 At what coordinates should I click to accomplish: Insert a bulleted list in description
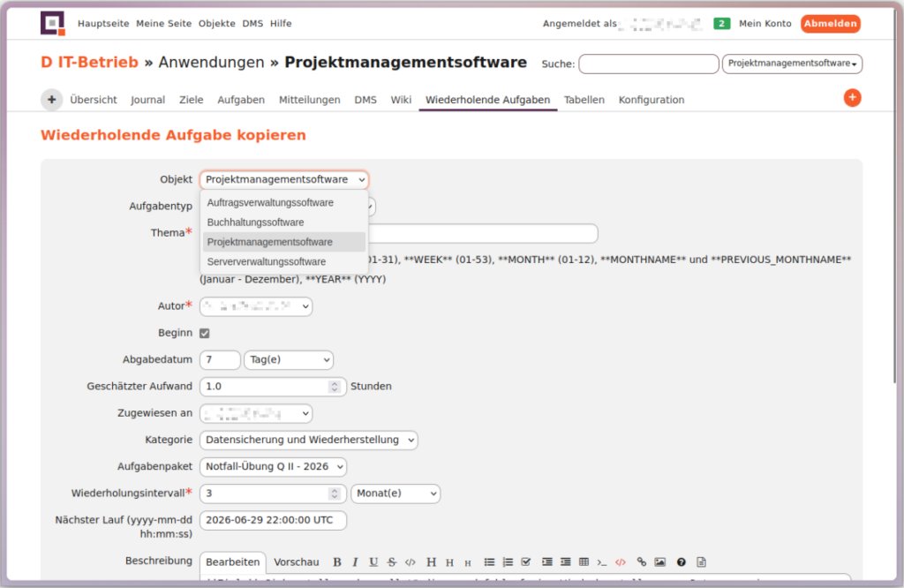coord(490,562)
